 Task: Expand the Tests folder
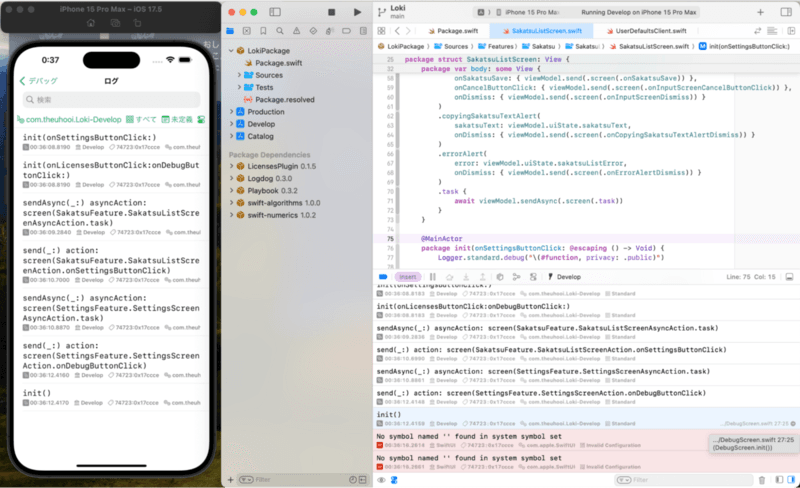pos(239,87)
